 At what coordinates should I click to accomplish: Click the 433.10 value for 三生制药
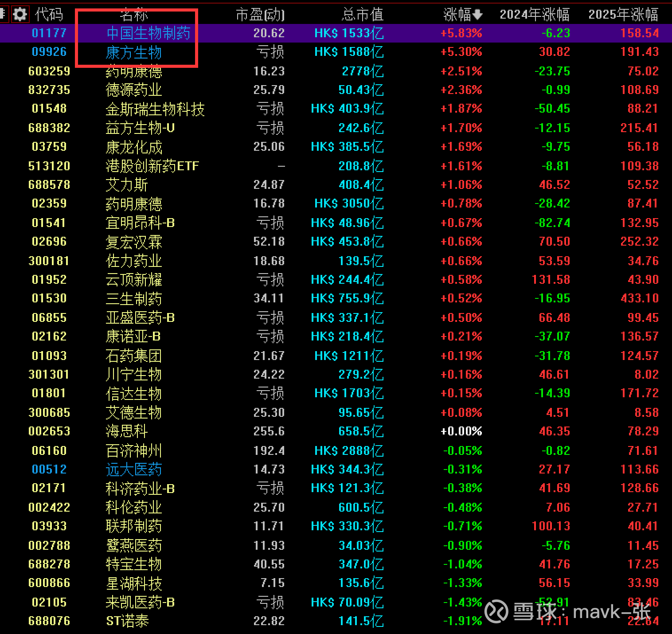click(640, 298)
